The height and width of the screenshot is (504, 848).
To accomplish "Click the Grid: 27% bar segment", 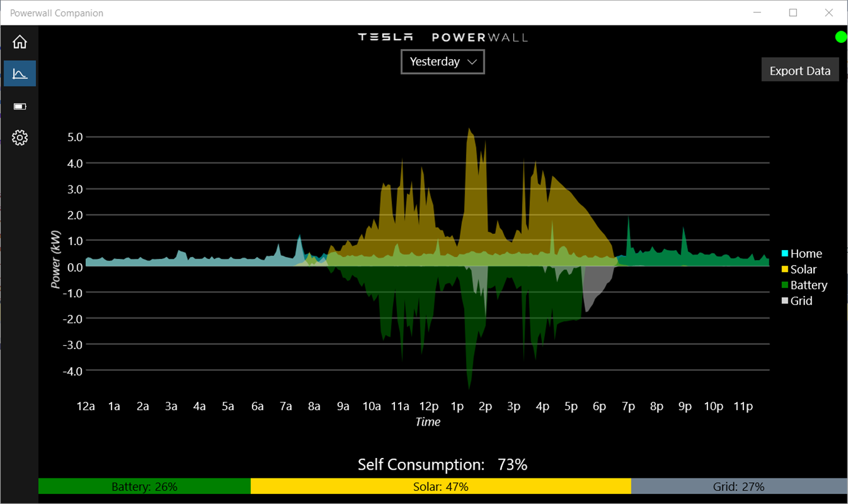I will coord(739,486).
